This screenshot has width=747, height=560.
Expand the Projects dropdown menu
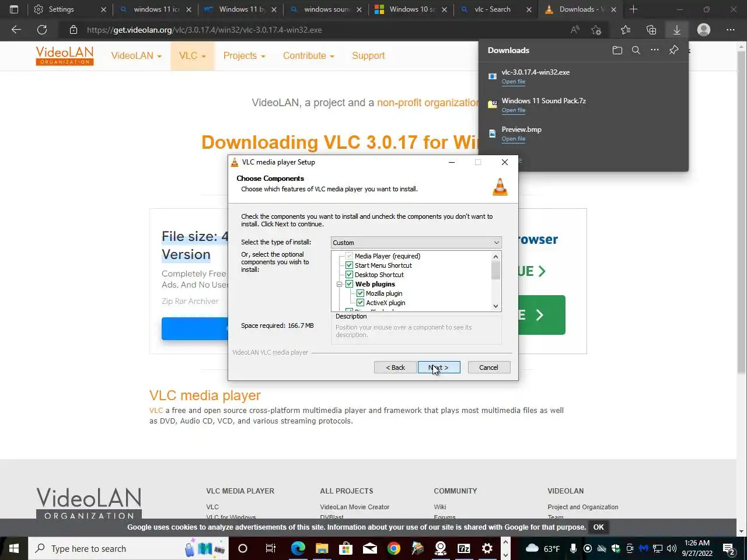(x=245, y=56)
